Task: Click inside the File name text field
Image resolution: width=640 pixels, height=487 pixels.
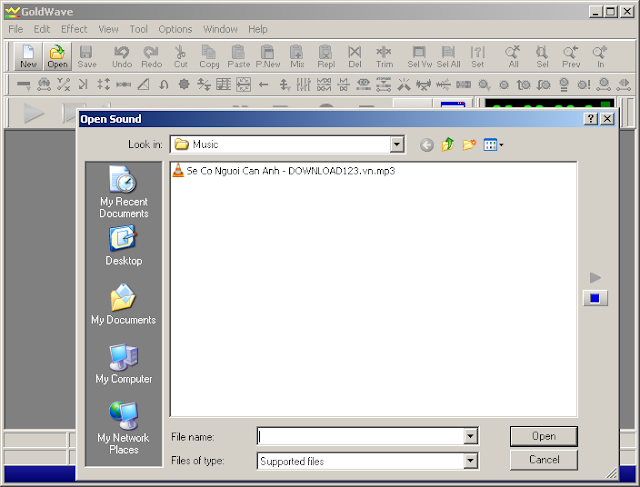Action: [360, 437]
